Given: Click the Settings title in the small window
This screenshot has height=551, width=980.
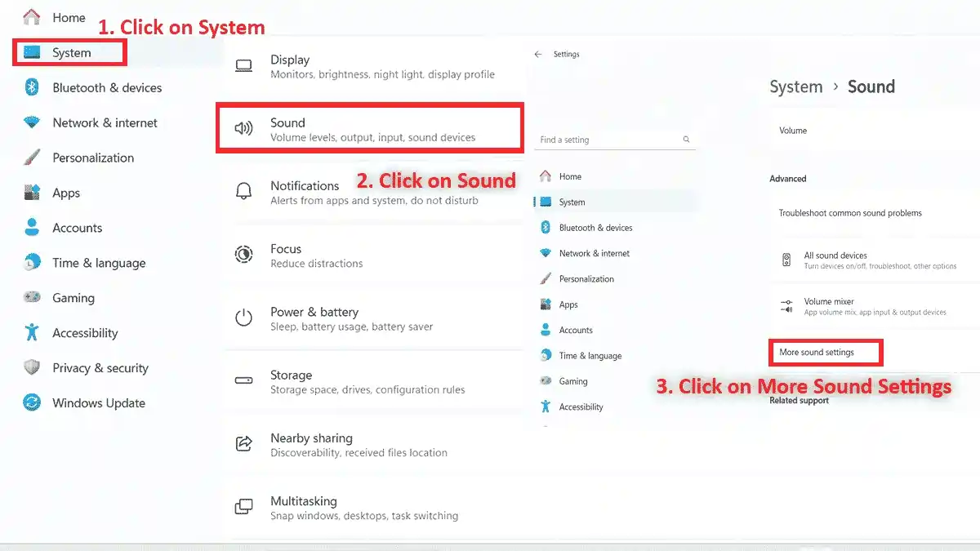Looking at the screenshot, I should click(x=566, y=54).
